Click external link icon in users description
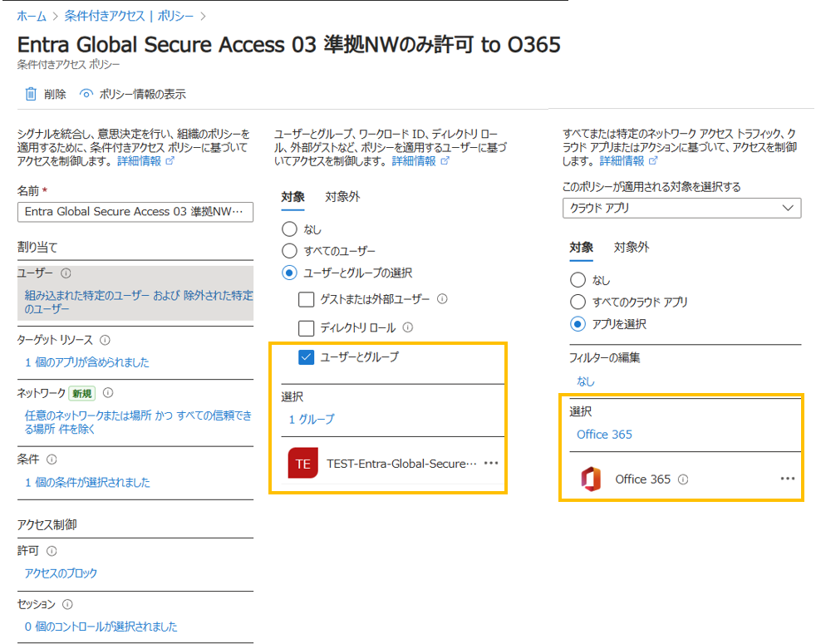The height and width of the screenshot is (644, 816). tap(445, 161)
